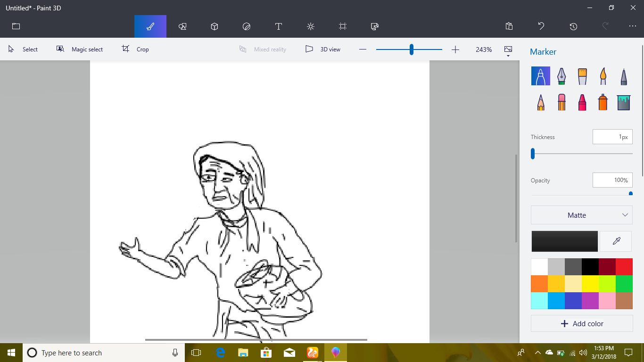Screen dimensions: 644x362
Task: Click the Add color button
Action: pos(581,323)
